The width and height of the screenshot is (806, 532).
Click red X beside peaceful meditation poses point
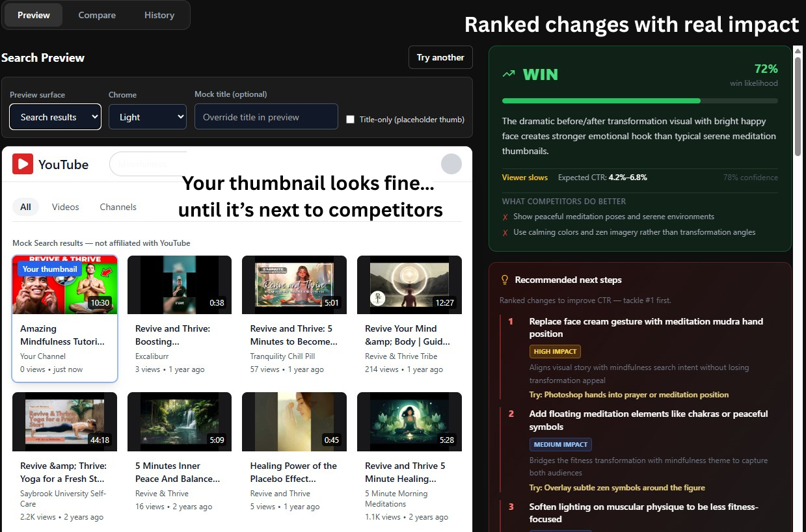click(507, 217)
